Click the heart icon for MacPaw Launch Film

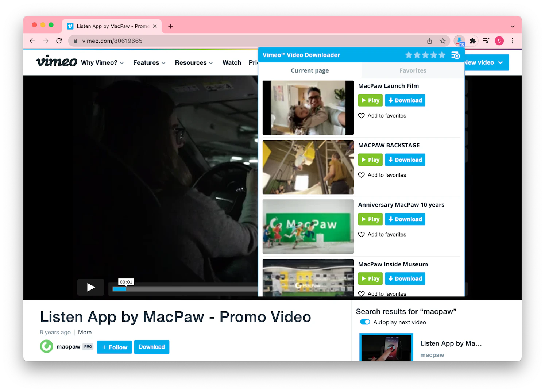[362, 116]
